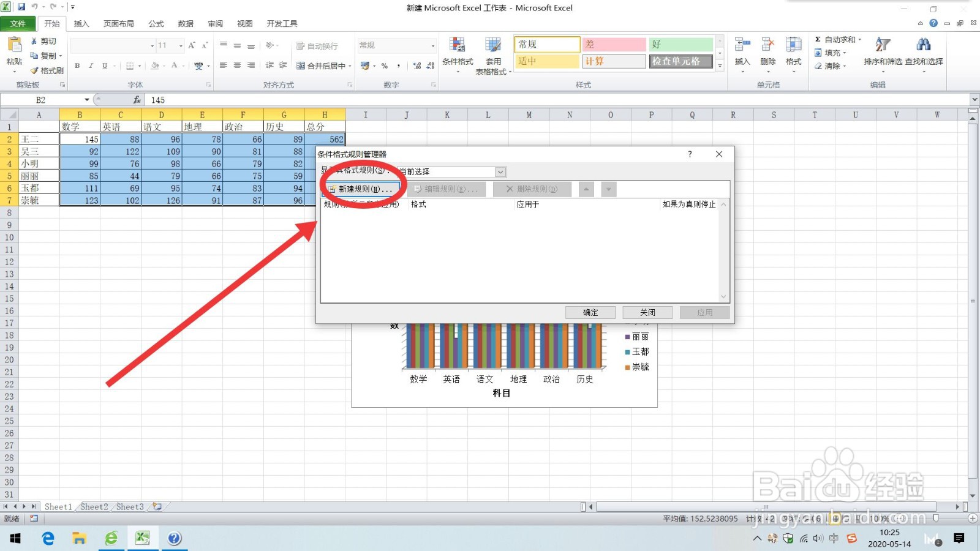The height and width of the screenshot is (551, 980).
Task: Click the increase font size icon
Action: tap(192, 45)
